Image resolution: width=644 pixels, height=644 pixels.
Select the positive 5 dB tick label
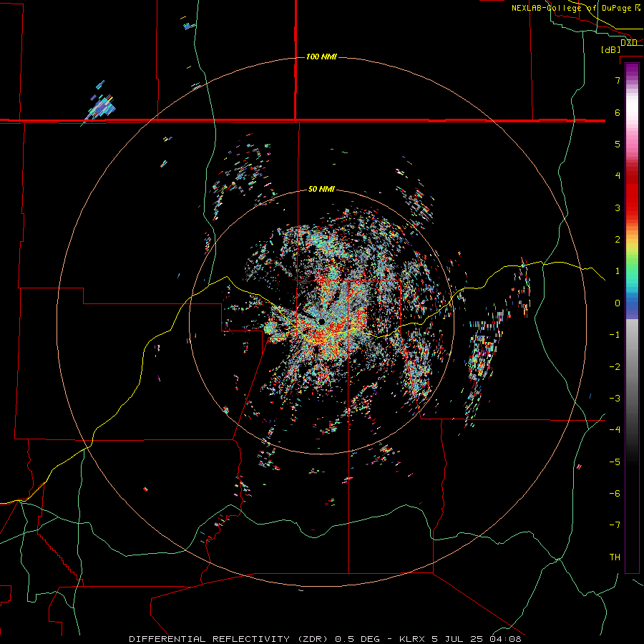pyautogui.click(x=618, y=144)
